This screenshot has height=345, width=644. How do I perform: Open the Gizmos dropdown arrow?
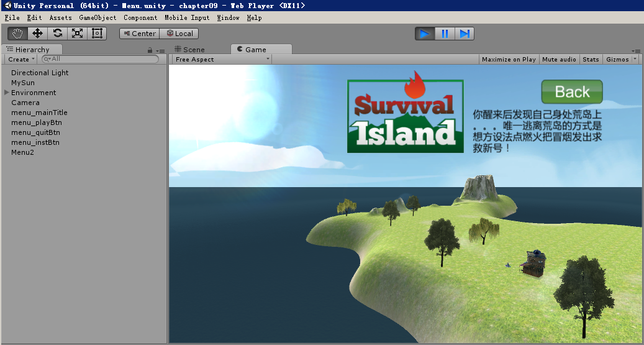click(x=635, y=59)
